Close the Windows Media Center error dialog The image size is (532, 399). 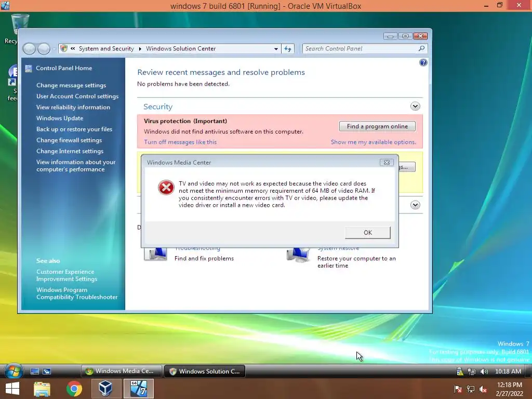pos(387,163)
